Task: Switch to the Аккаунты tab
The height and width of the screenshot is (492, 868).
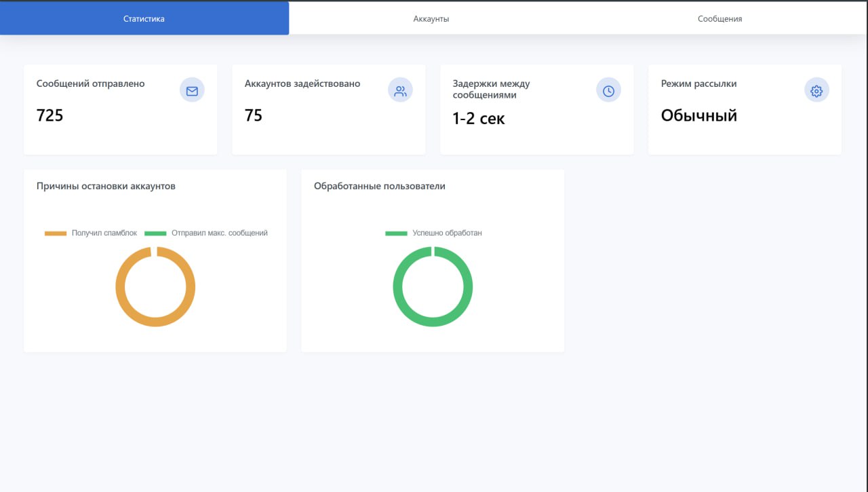Action: coord(431,18)
